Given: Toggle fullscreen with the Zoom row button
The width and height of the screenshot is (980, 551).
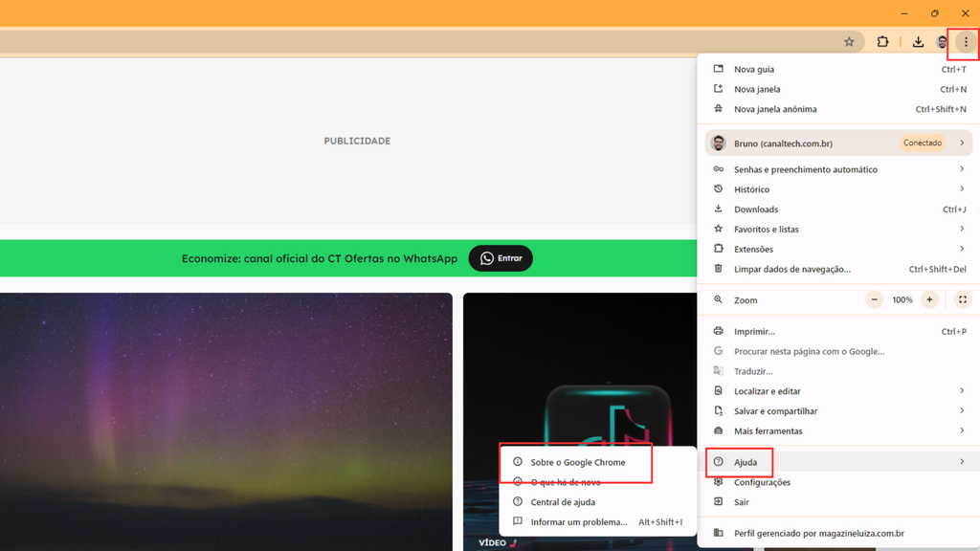Looking at the screenshot, I should (x=963, y=299).
